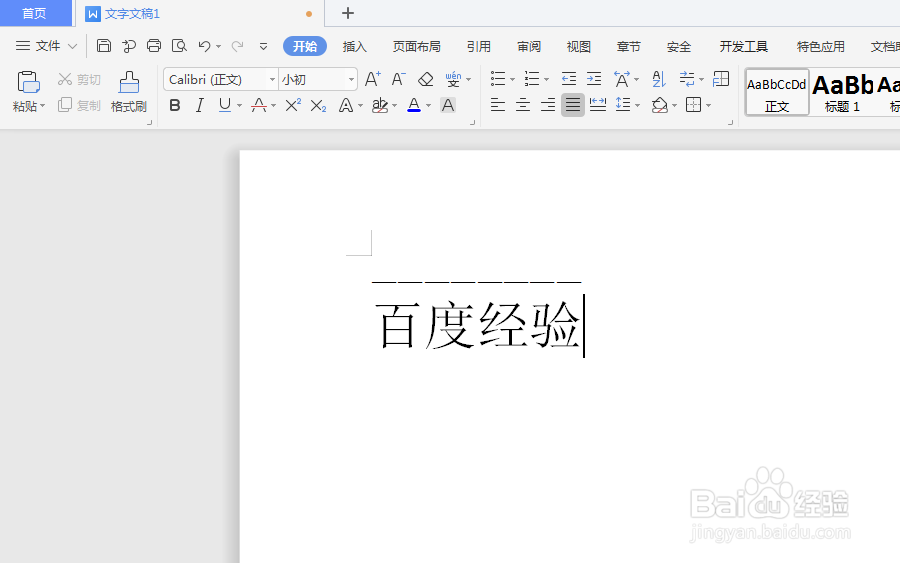Increase paragraph indent

coord(594,79)
